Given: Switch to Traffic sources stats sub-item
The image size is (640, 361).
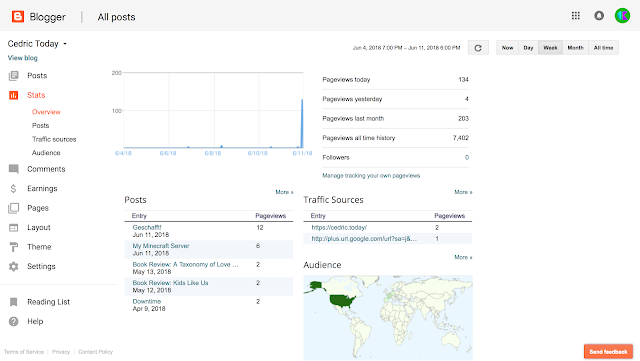Looking at the screenshot, I should point(54,139).
